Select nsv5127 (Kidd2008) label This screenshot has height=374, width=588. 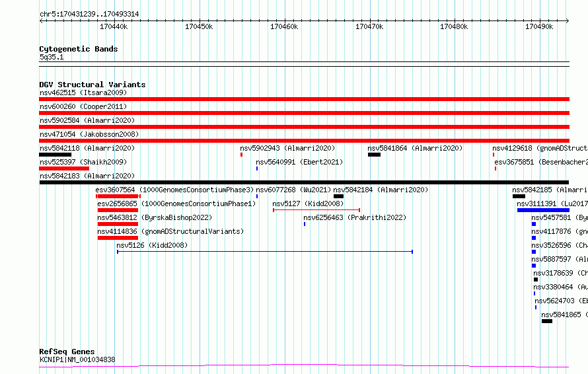[308, 204]
